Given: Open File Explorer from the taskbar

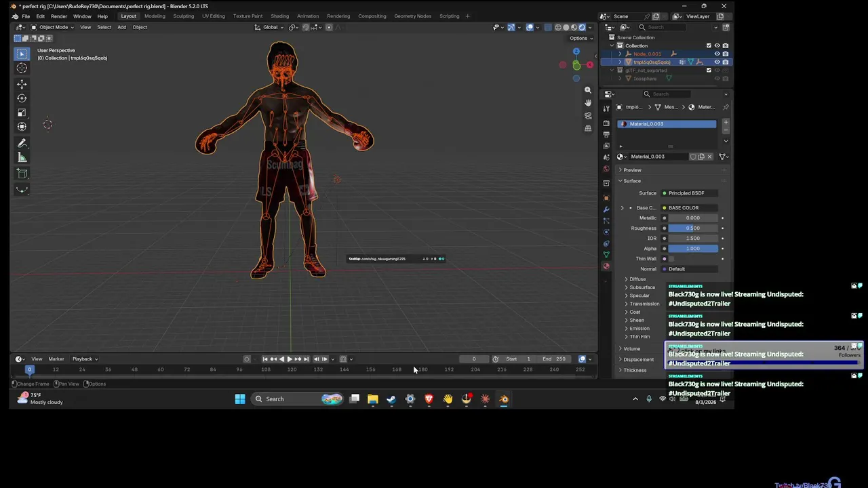Looking at the screenshot, I should click(372, 399).
